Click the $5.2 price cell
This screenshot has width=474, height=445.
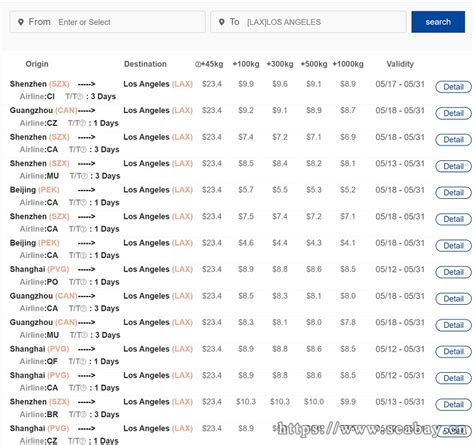coord(348,190)
